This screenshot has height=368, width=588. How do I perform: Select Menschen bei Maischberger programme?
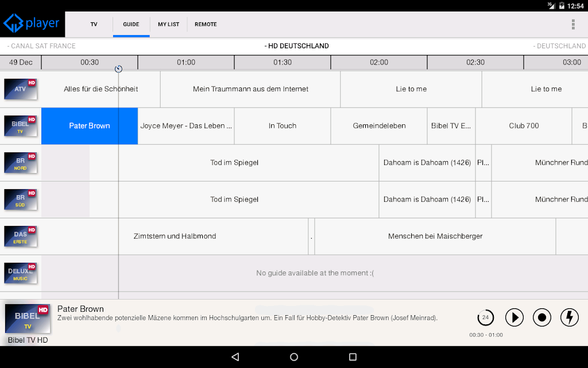pyautogui.click(x=435, y=236)
